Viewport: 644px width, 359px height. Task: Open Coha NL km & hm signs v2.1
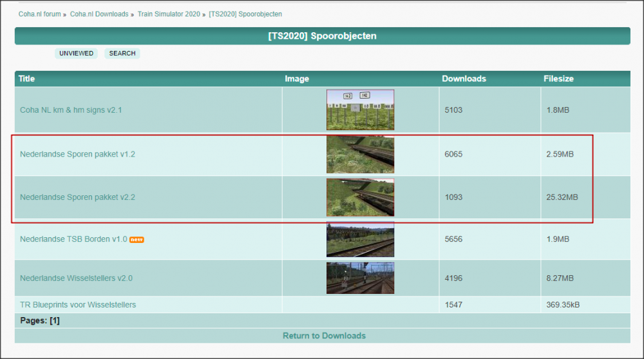[71, 110]
